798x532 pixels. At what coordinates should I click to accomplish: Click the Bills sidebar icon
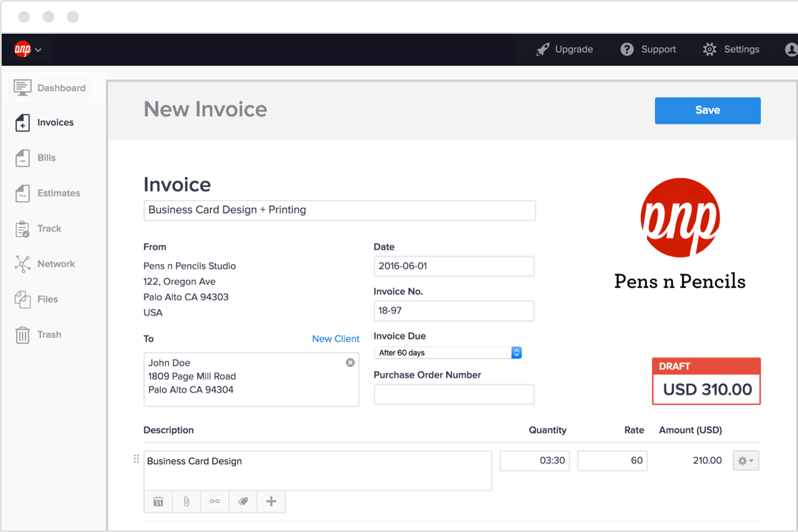point(23,158)
